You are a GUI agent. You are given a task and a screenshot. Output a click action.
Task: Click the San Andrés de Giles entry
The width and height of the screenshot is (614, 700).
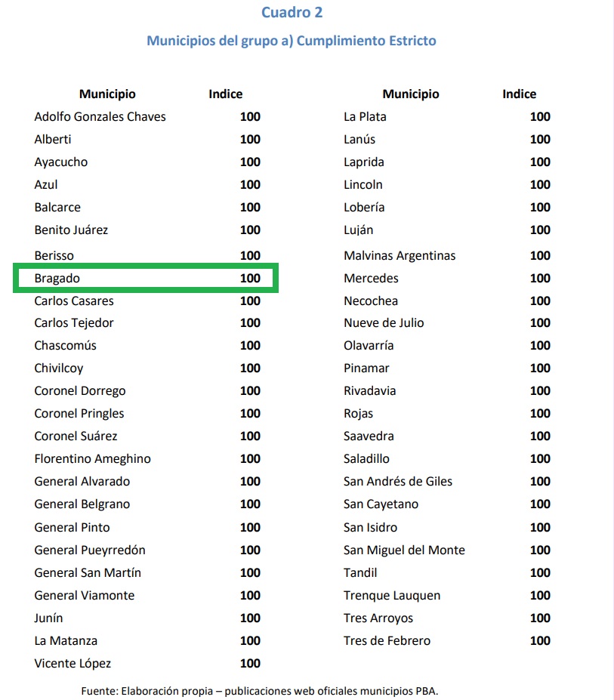(x=398, y=481)
